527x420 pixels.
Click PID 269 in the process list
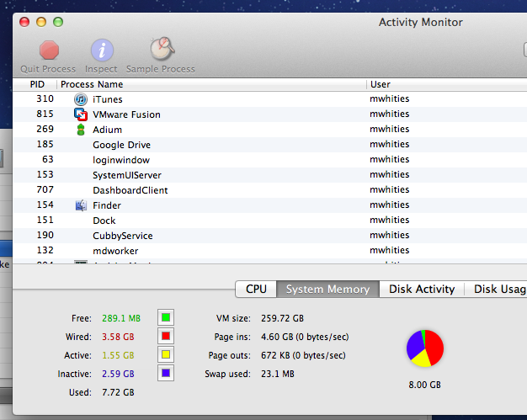click(x=45, y=129)
